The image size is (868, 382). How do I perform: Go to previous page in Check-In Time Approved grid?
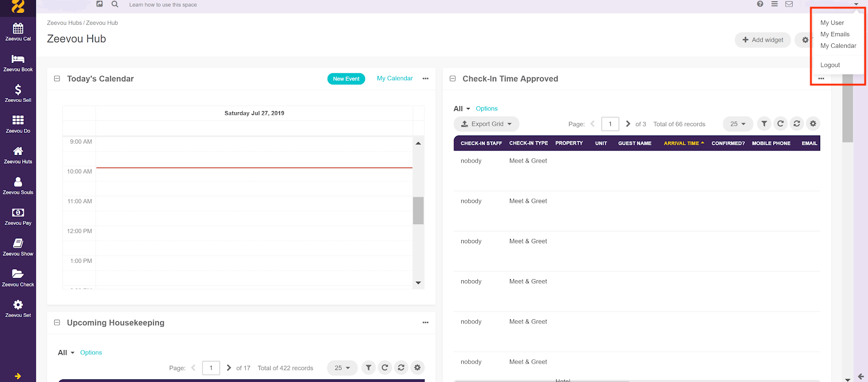(592, 124)
